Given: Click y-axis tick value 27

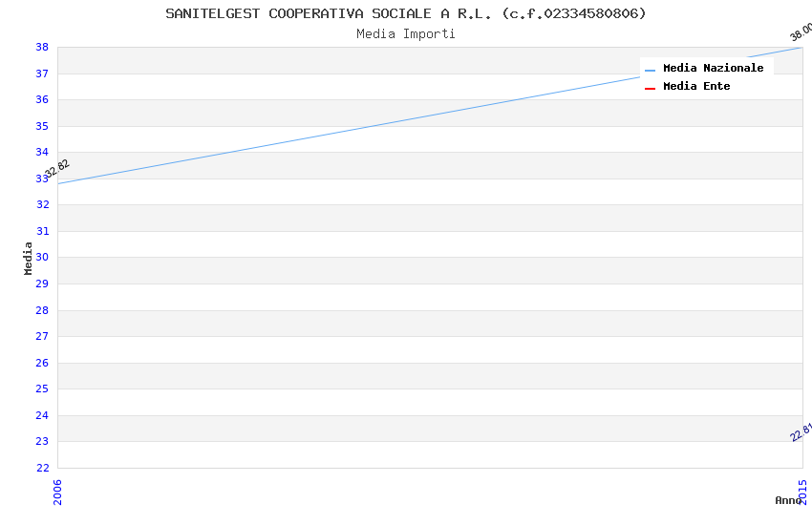Looking at the screenshot, I should [42, 336].
